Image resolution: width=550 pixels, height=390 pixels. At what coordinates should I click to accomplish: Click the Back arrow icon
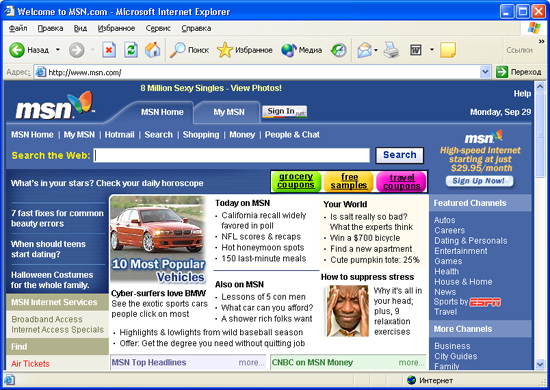click(16, 50)
